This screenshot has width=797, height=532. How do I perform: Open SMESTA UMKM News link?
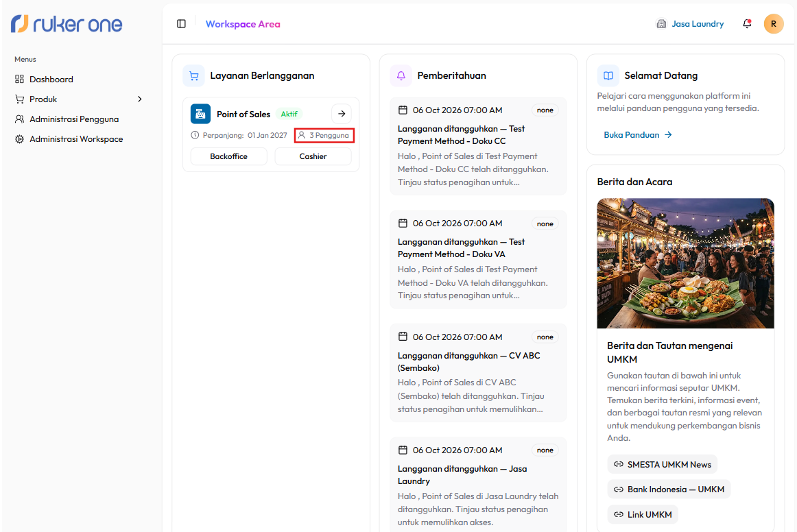tap(663, 464)
